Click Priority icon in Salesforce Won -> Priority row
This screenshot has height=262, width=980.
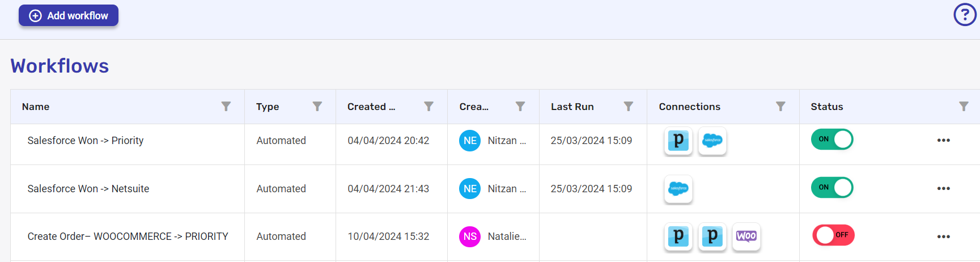point(678,141)
